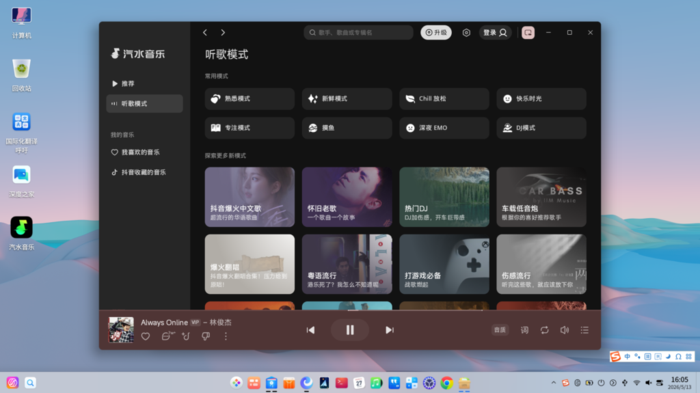
Task: Open the 抖音爆火中文歌 card
Action: (x=250, y=197)
